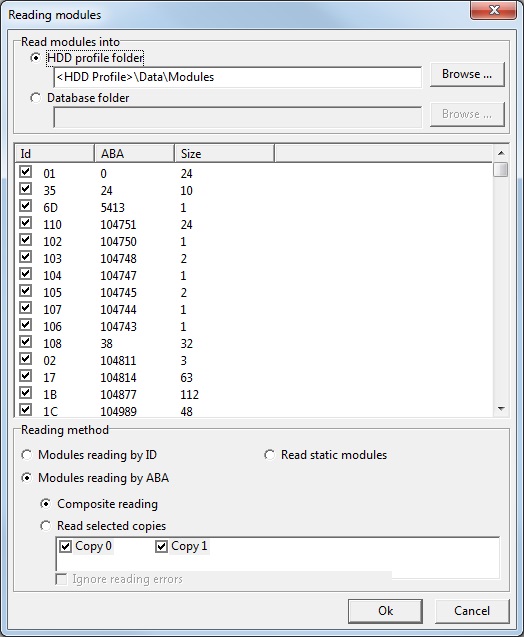This screenshot has height=637, width=524.
Task: Click the Ok button
Action: (x=385, y=611)
